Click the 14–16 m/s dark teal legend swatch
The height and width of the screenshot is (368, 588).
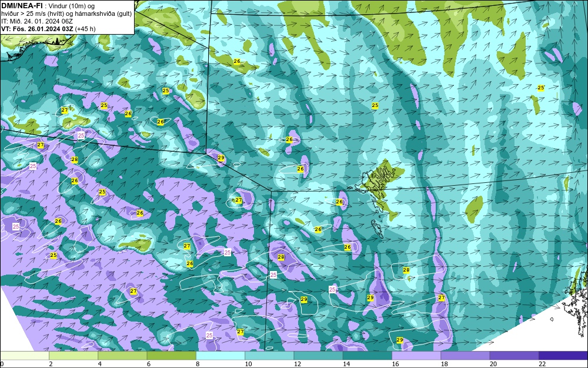tap(367, 355)
